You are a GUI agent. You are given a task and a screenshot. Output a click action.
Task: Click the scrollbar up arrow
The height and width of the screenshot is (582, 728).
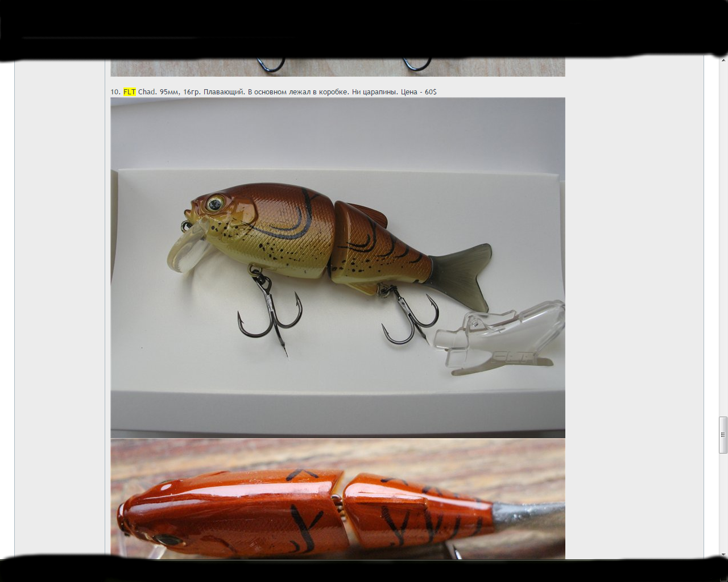pos(723,60)
